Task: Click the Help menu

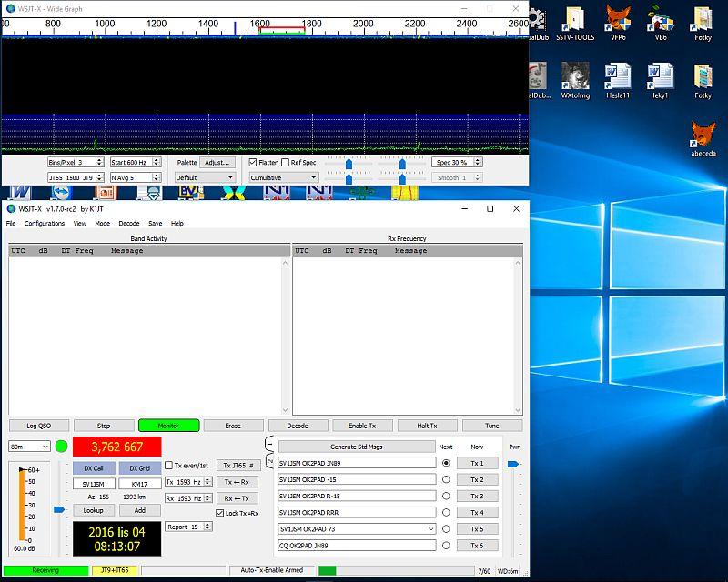Action: click(x=177, y=223)
